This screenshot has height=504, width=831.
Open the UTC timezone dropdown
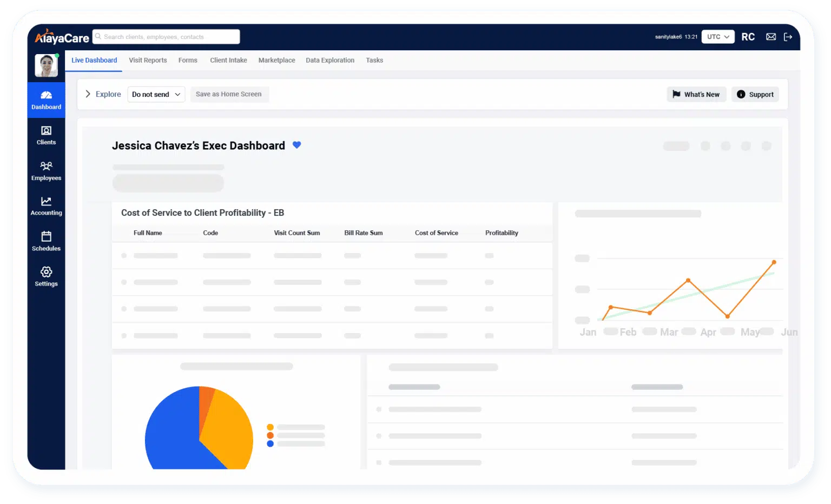718,37
